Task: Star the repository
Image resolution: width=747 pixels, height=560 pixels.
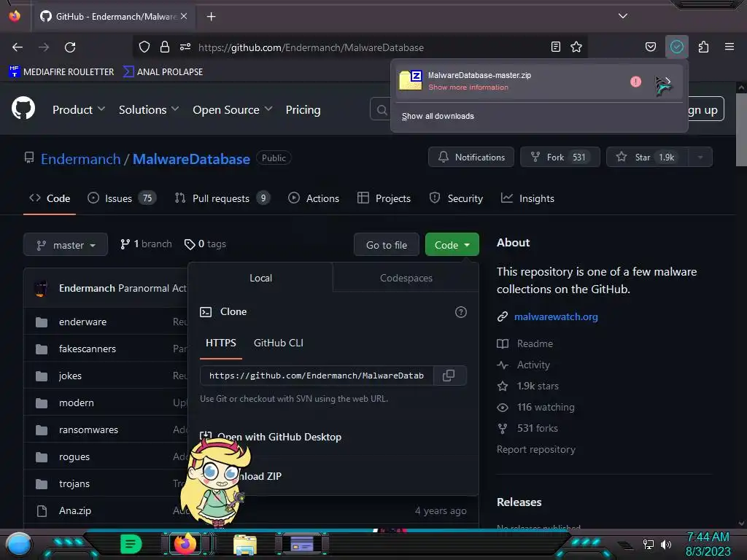Action: tap(647, 157)
